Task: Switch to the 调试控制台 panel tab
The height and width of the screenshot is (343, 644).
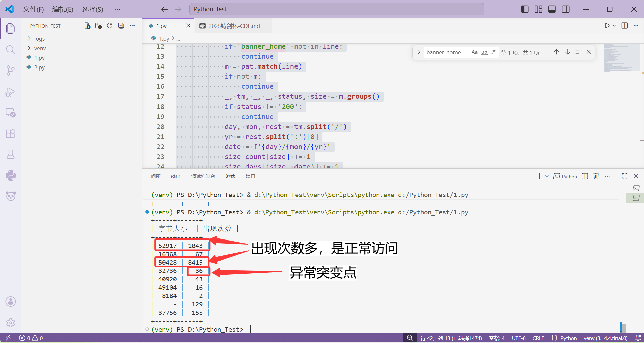Action: coord(203,176)
